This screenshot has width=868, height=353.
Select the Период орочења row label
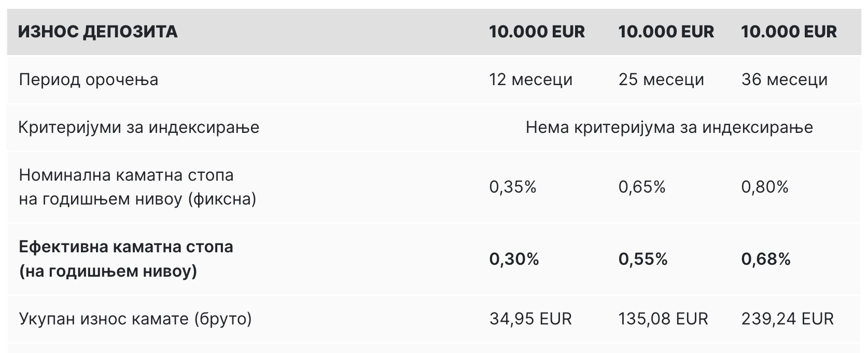(x=89, y=80)
